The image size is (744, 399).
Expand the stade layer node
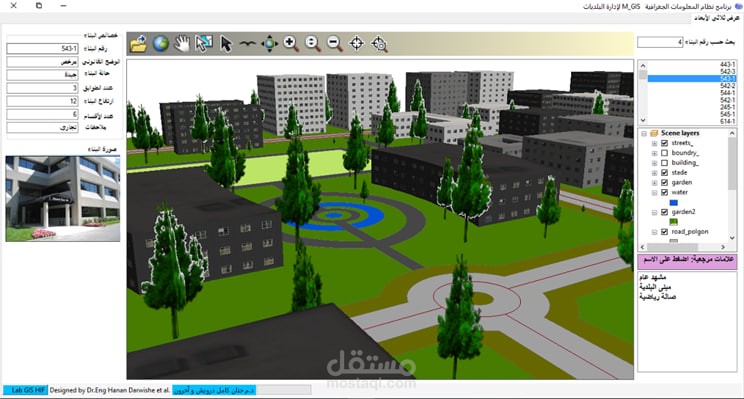pyautogui.click(x=654, y=173)
